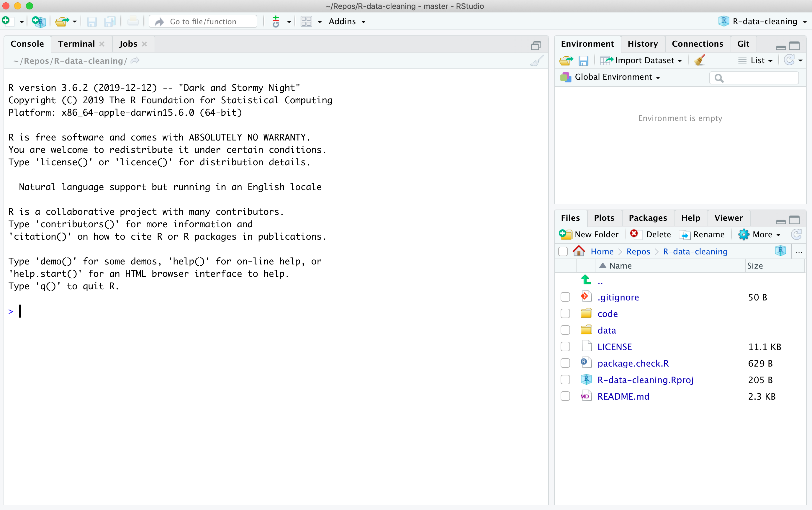812x510 pixels.
Task: Click the Load Workspace icon in Environment pane
Action: coord(566,61)
